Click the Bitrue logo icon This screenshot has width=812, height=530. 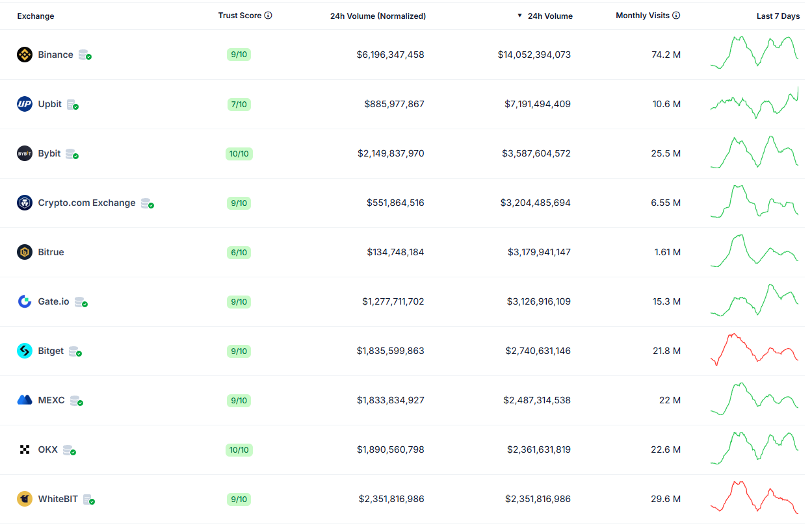25,252
